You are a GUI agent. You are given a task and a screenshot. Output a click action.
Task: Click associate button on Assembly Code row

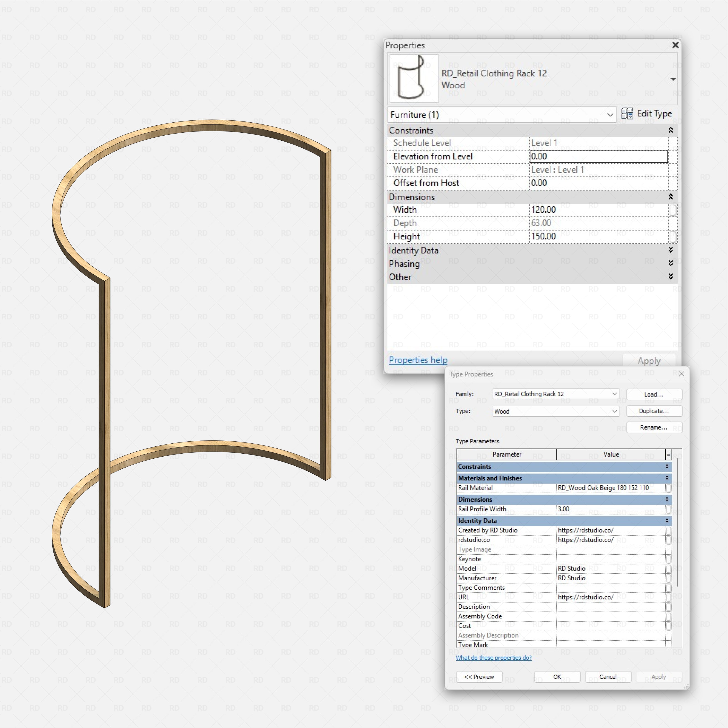coord(668,617)
